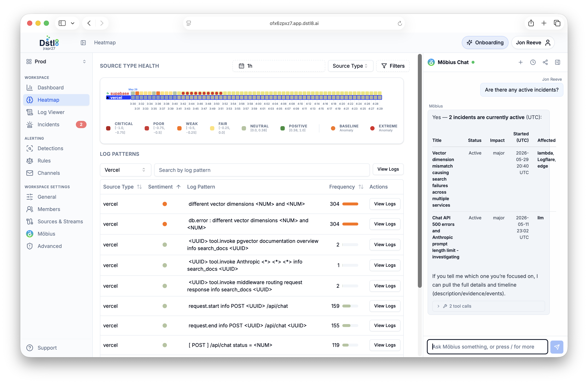
Task: Click the Safari address bar URL
Action: click(294, 24)
